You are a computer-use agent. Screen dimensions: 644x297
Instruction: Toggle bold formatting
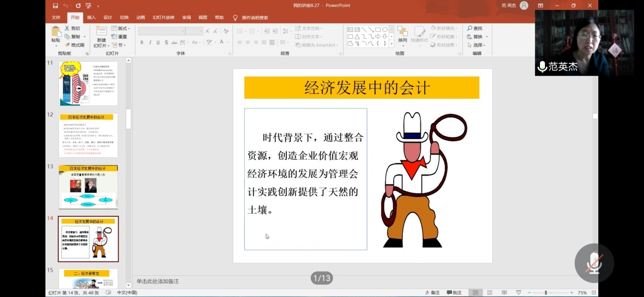[142, 43]
